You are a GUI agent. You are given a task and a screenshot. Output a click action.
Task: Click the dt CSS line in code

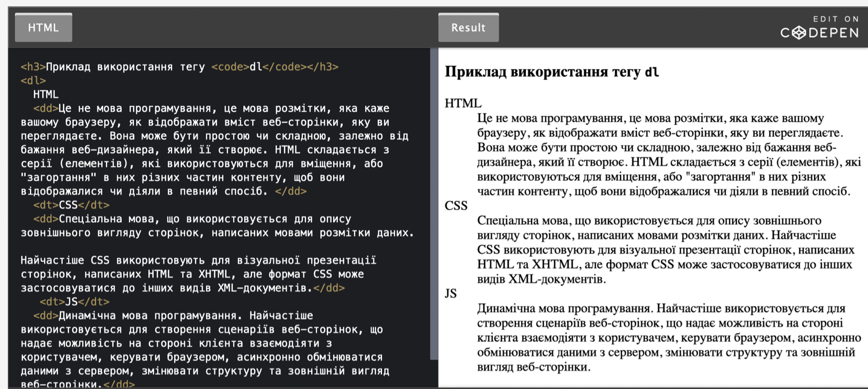[71, 205]
